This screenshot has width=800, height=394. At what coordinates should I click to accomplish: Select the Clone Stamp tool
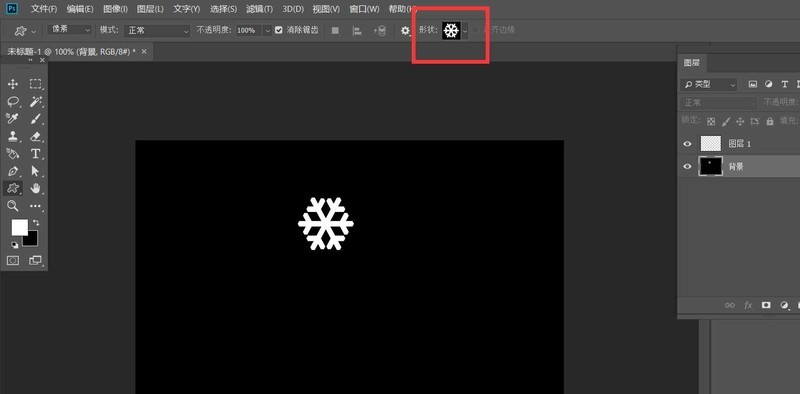coord(13,136)
